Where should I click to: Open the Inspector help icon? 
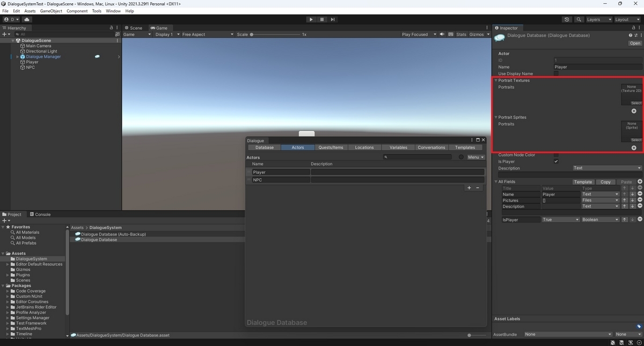631,35
